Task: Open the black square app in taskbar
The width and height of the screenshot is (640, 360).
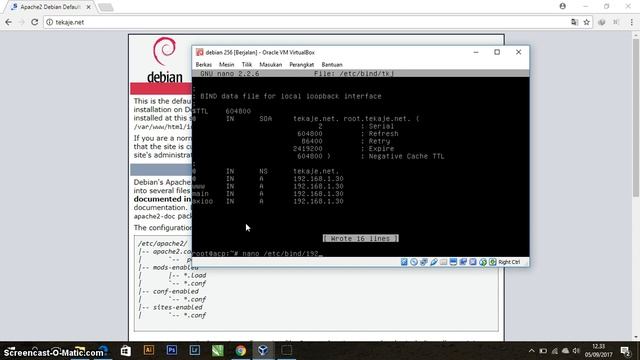Action: click(x=287, y=351)
